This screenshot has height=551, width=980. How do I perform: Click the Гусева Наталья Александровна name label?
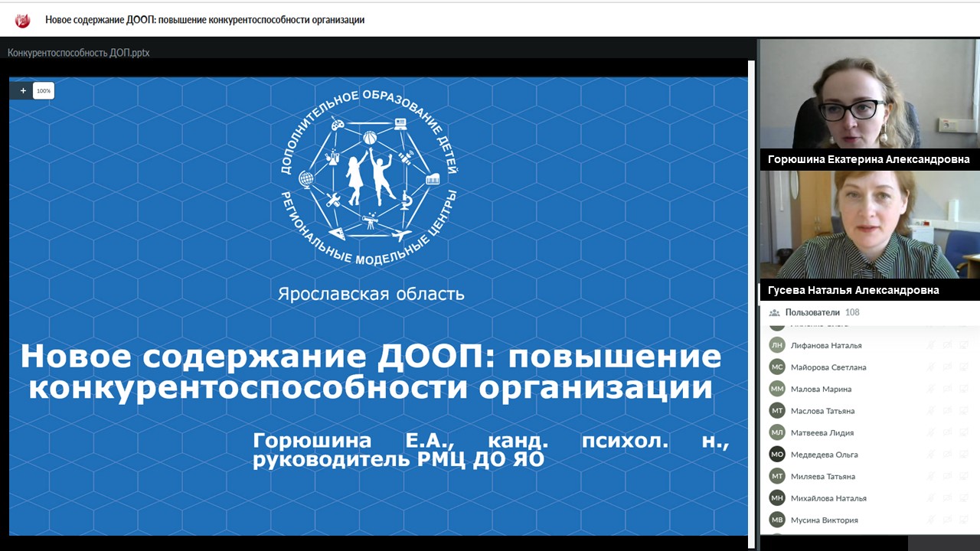tap(853, 290)
